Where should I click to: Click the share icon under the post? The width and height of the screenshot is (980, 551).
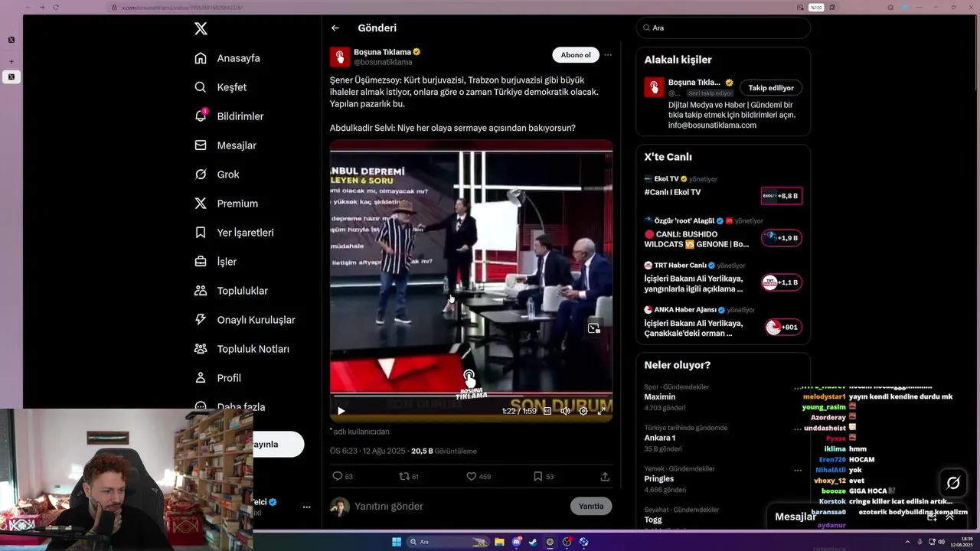coord(605,476)
